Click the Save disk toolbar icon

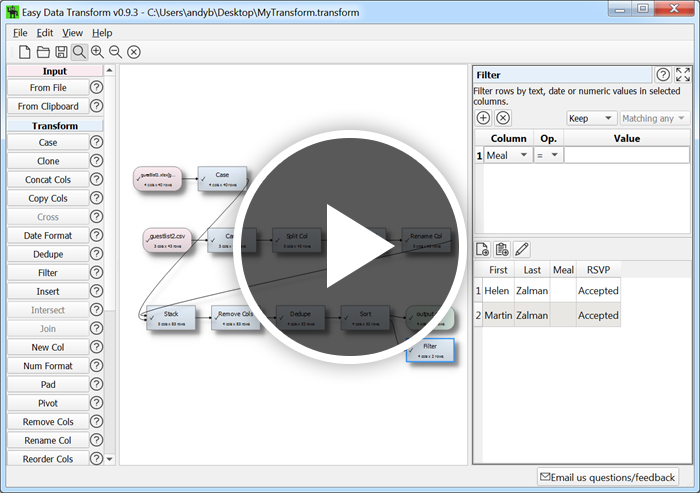[x=61, y=52]
